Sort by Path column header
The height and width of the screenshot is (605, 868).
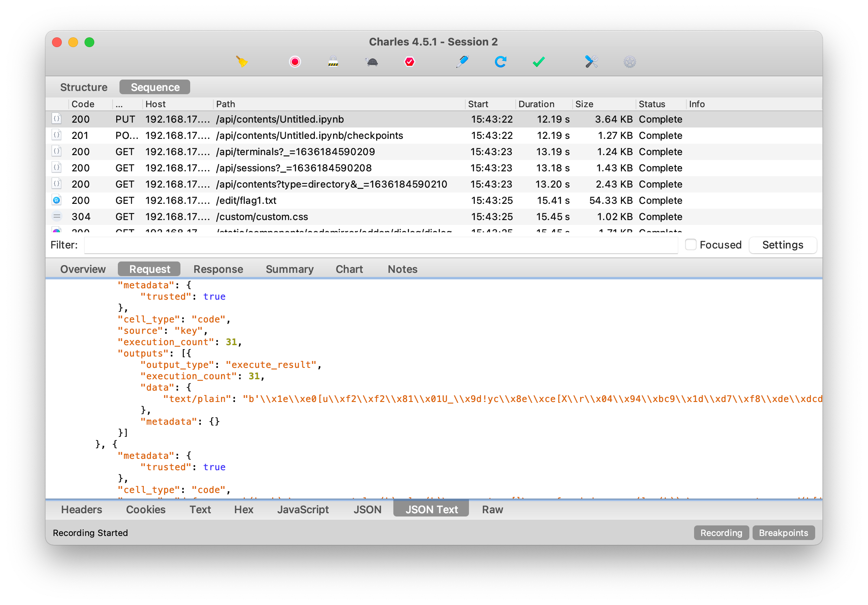(x=339, y=104)
